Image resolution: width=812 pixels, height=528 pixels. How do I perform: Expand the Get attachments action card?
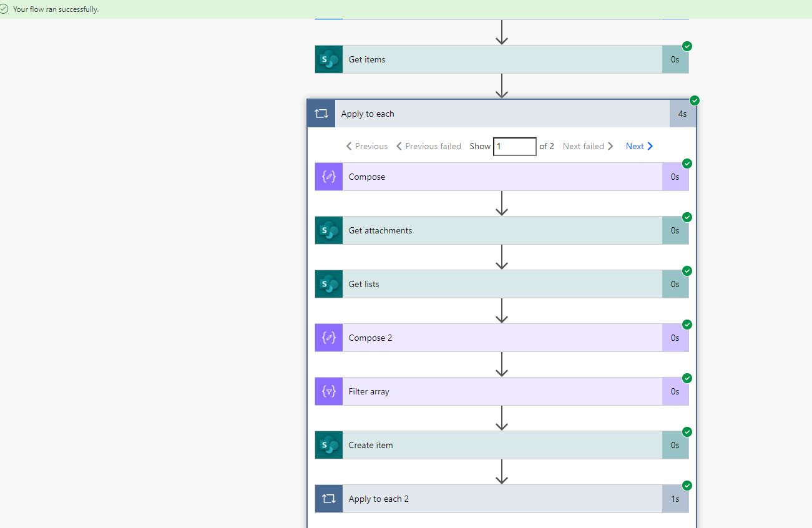502,230
